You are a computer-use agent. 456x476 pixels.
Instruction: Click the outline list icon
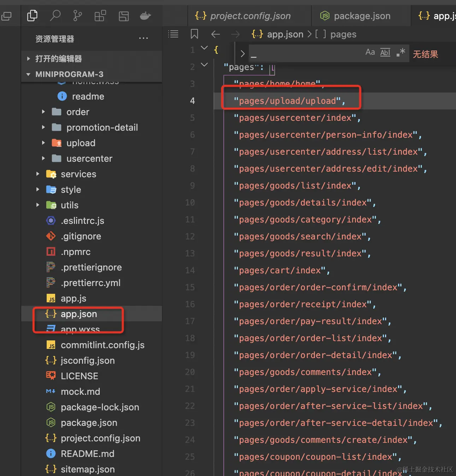(173, 34)
